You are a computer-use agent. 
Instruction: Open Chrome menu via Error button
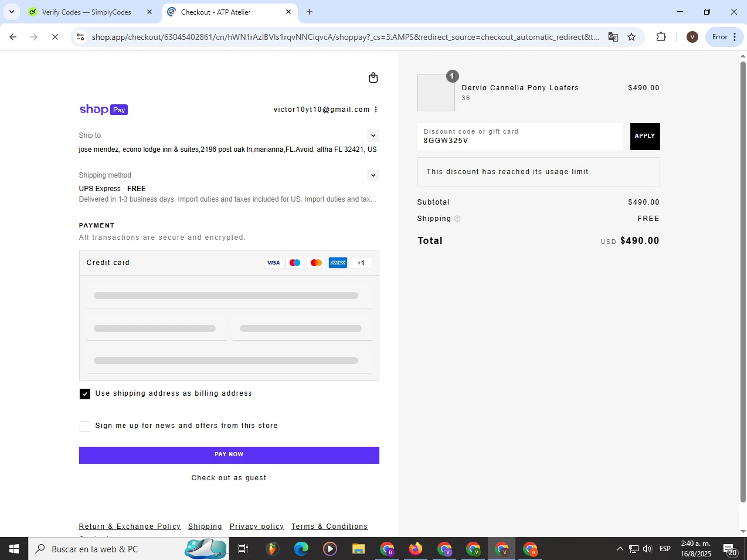724,37
